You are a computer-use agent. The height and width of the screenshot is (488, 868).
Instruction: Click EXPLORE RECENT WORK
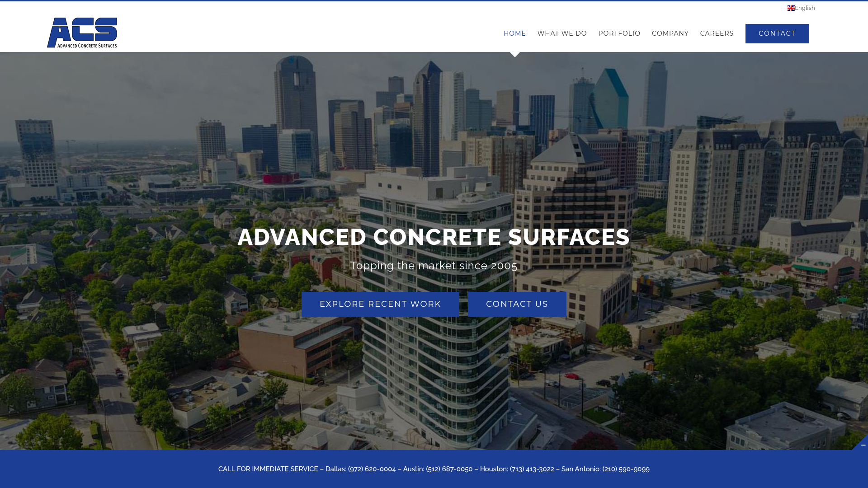[x=380, y=304]
